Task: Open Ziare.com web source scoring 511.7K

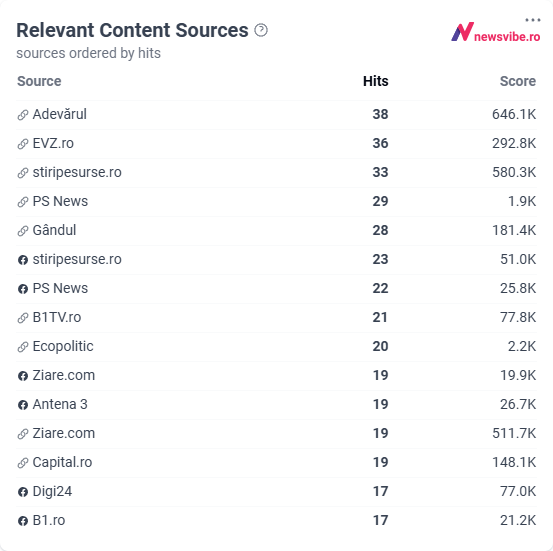Action: (63, 433)
